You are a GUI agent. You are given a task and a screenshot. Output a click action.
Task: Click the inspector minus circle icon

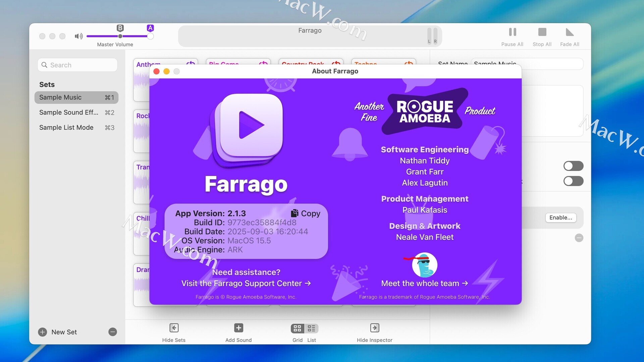(579, 238)
